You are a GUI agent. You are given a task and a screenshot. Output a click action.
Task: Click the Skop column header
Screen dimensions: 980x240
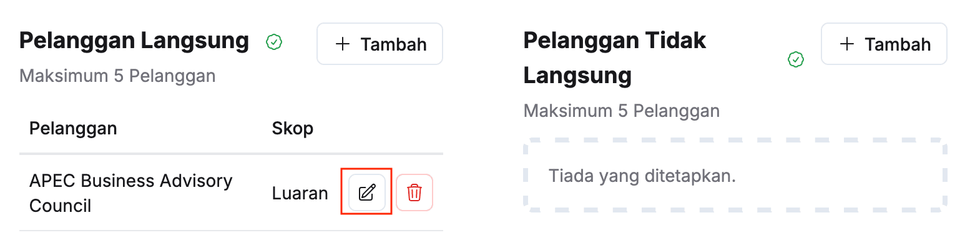293,128
